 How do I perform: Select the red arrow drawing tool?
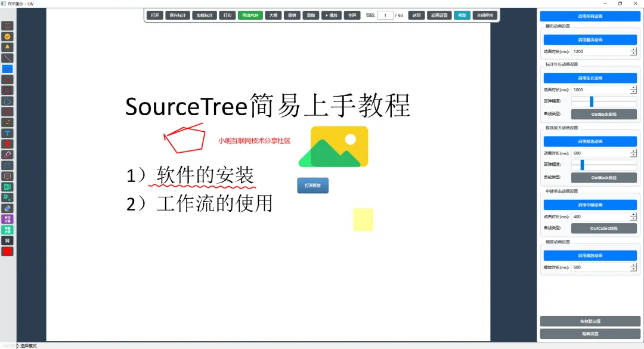(7, 80)
